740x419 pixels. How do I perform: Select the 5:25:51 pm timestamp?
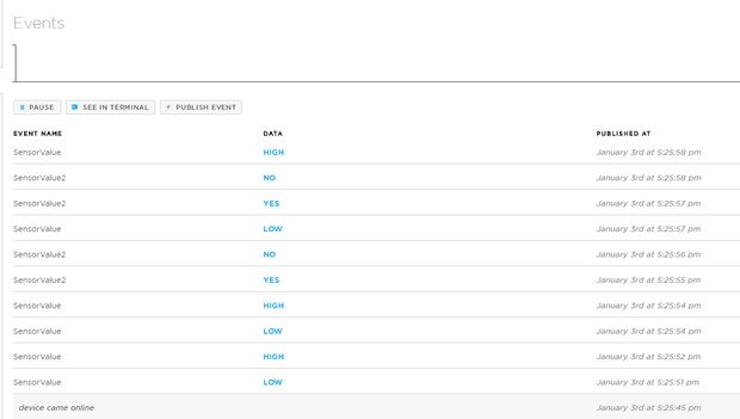pos(648,382)
